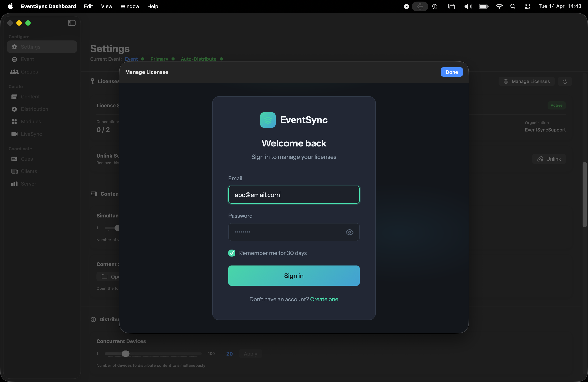Click the concurrent devices value 20
Viewport: 588px width, 382px height.
229,354
